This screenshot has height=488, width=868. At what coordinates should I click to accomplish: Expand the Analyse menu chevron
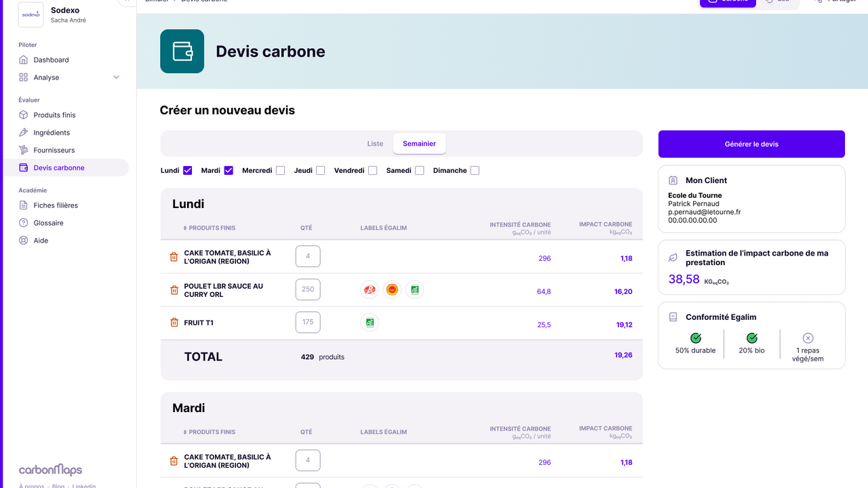[116, 77]
